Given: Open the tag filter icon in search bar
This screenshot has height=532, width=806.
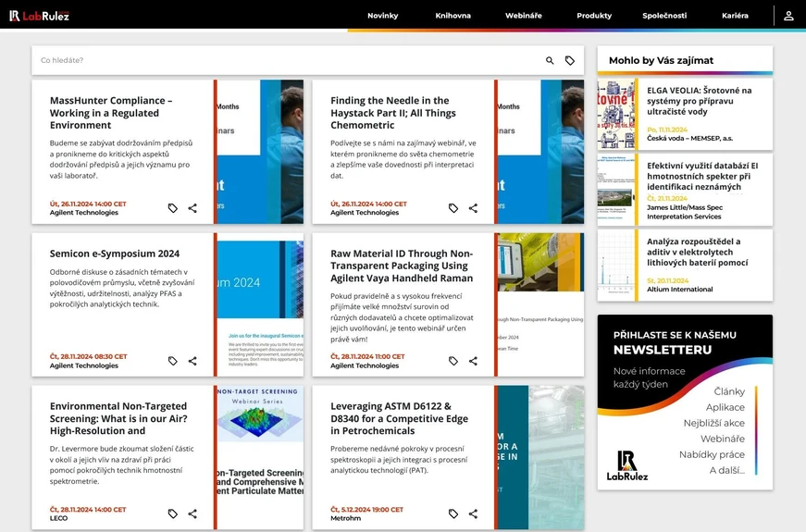Looking at the screenshot, I should 570,60.
